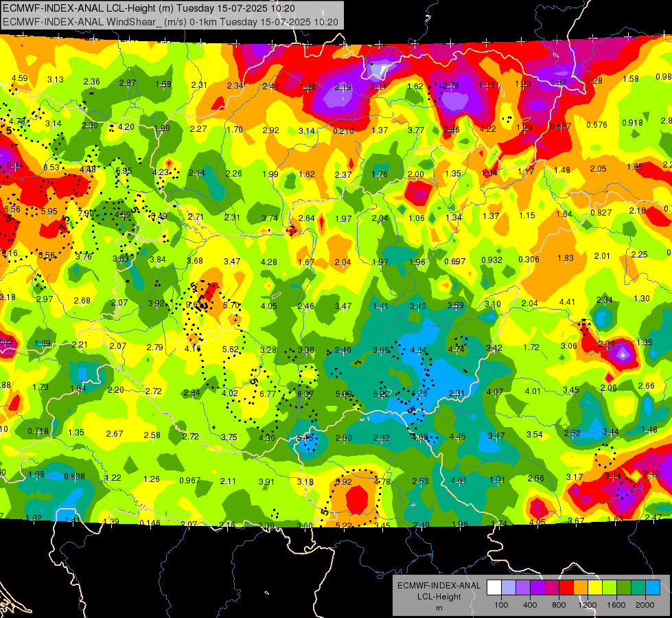
Task: Click wind shear value 4.74
Action: (456, 349)
